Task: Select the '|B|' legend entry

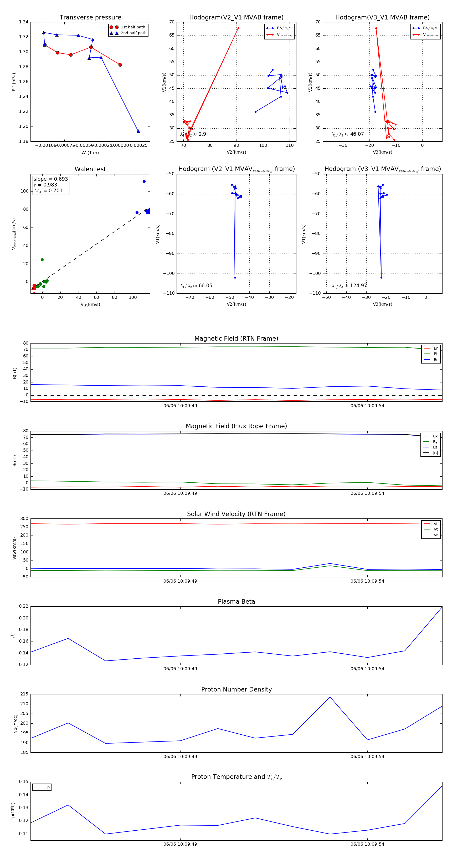Action: click(x=431, y=453)
